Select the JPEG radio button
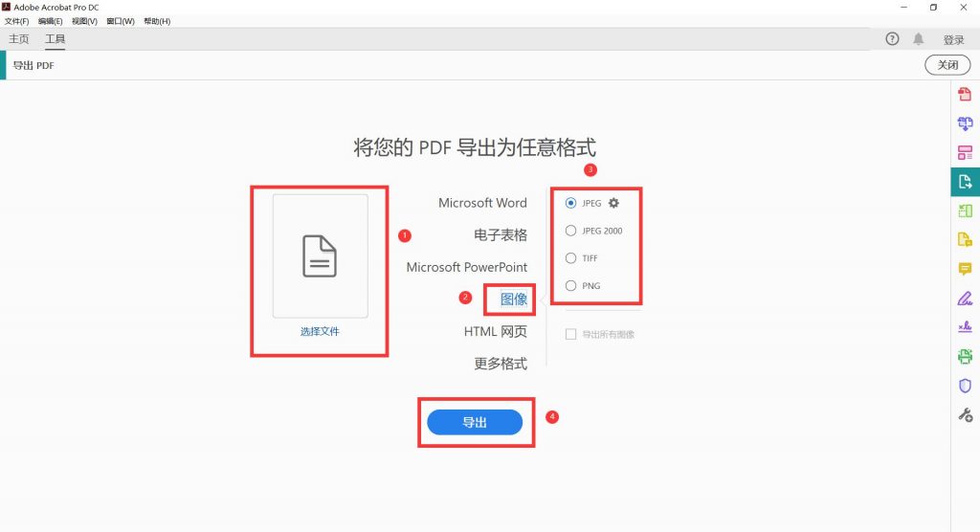 570,203
